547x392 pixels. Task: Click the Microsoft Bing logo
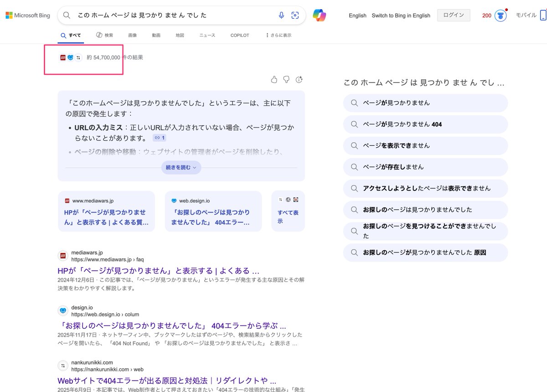(x=28, y=15)
